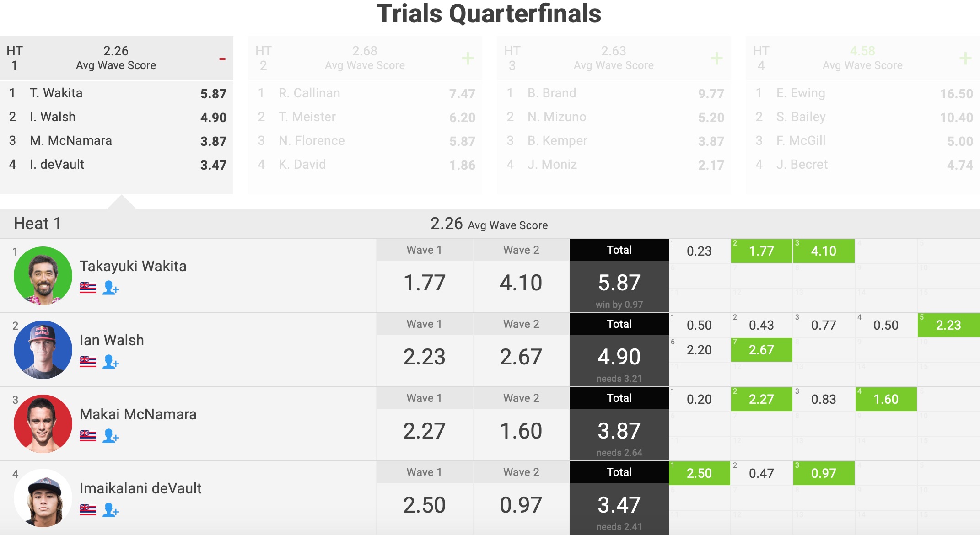Image resolution: width=980 pixels, height=535 pixels.
Task: Click the Hawaii flag under Makai McNamara
Action: 88,436
